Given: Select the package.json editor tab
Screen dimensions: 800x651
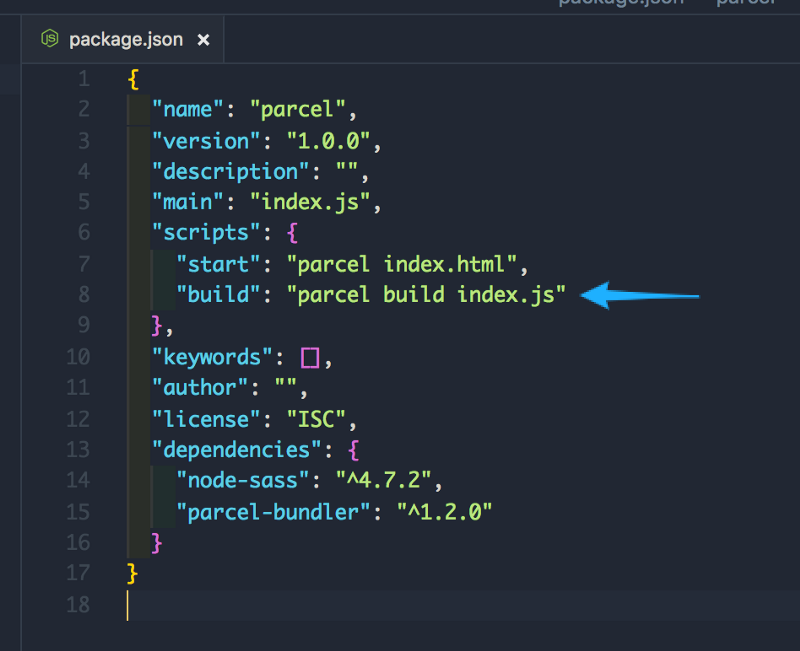Looking at the screenshot, I should click(x=125, y=40).
